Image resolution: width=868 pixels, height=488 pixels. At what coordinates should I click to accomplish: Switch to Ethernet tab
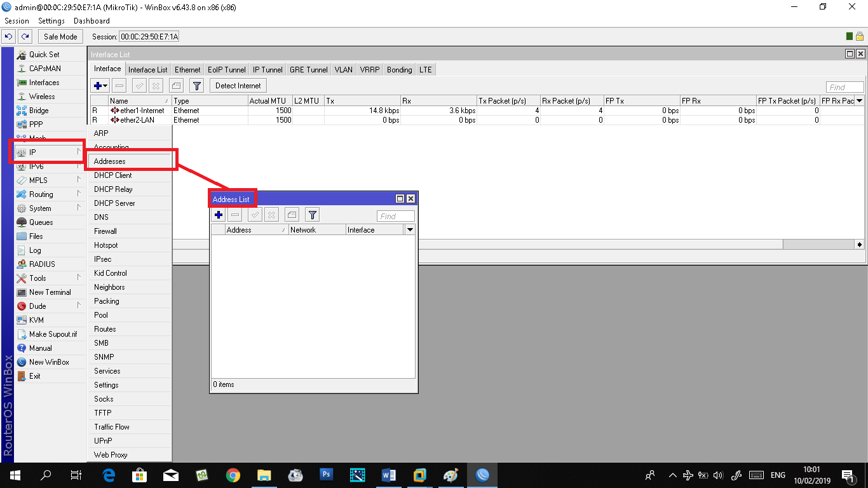(187, 70)
